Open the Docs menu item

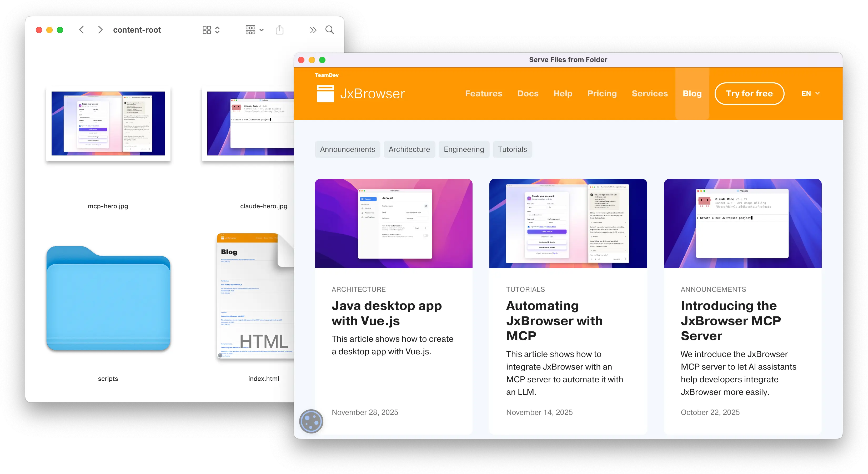click(x=528, y=93)
